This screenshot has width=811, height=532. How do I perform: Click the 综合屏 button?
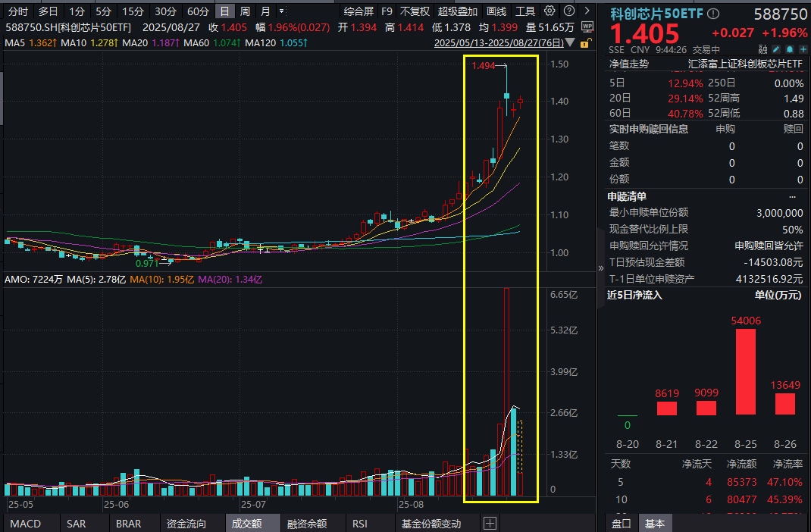[x=358, y=11]
